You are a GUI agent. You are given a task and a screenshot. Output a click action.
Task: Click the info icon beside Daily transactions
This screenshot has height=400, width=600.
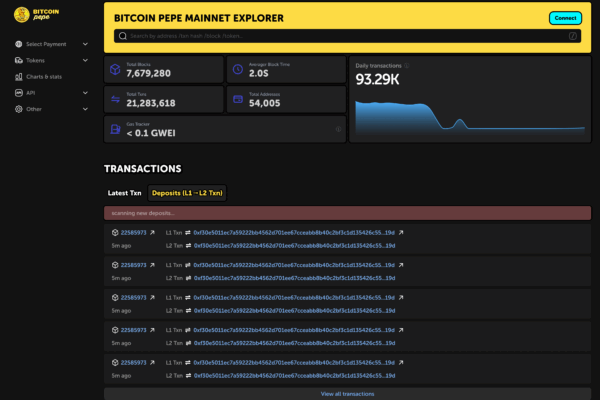pos(407,66)
